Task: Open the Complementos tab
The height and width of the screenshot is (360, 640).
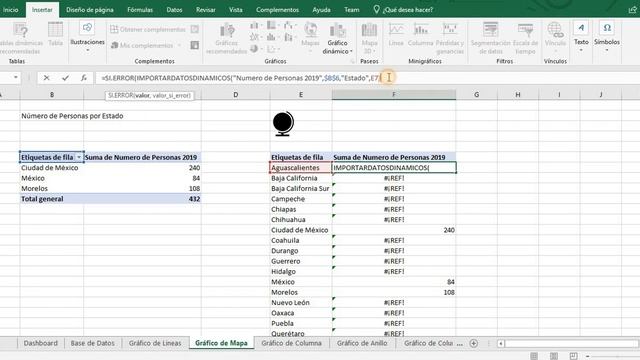Action: tap(278, 9)
